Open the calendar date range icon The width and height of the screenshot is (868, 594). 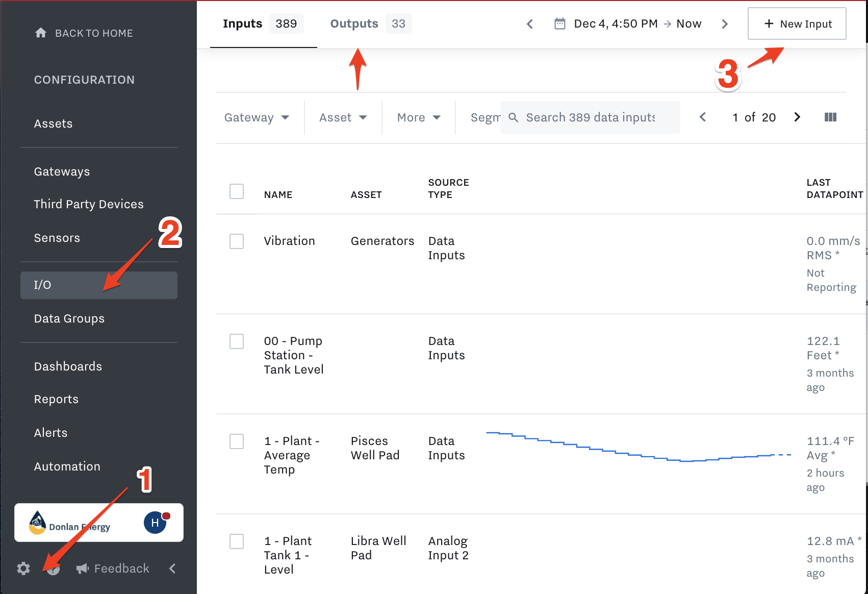[x=560, y=23]
